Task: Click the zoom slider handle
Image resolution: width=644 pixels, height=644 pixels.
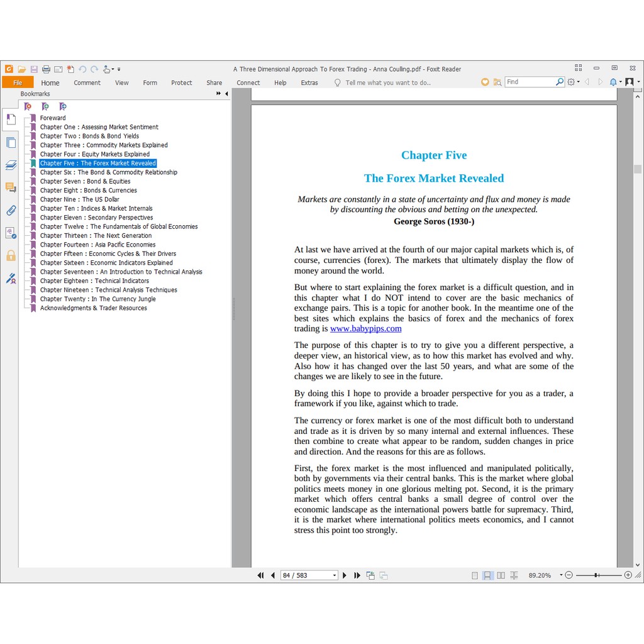Action: [x=596, y=575]
